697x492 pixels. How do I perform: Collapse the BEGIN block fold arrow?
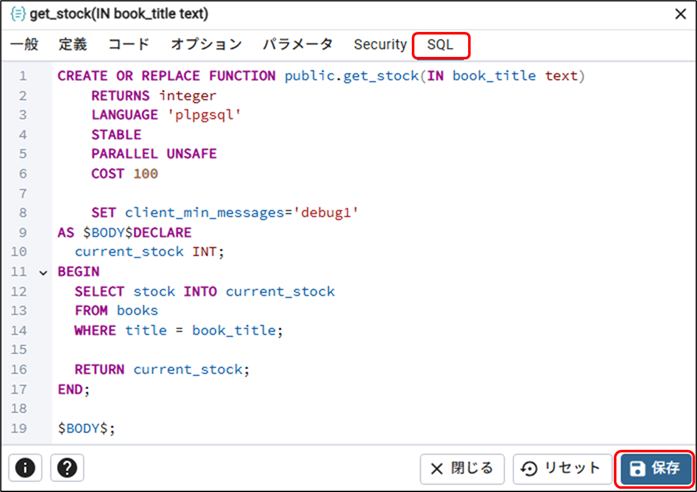click(43, 272)
